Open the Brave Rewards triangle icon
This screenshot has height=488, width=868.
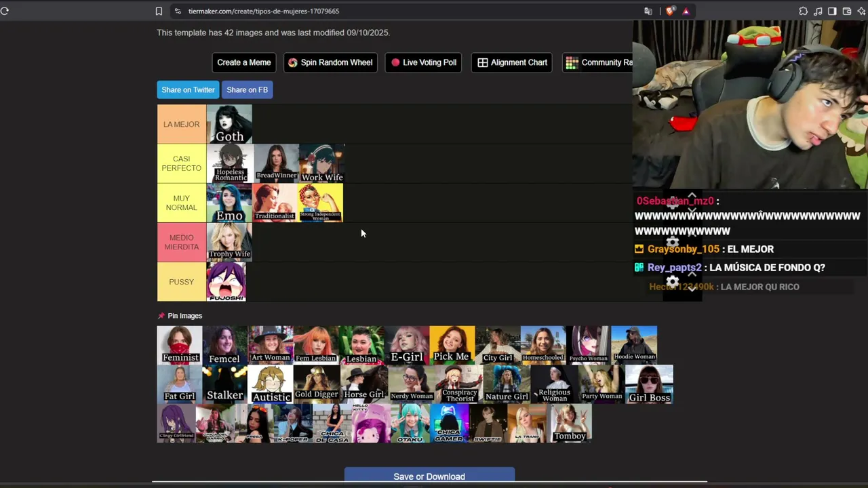686,11
